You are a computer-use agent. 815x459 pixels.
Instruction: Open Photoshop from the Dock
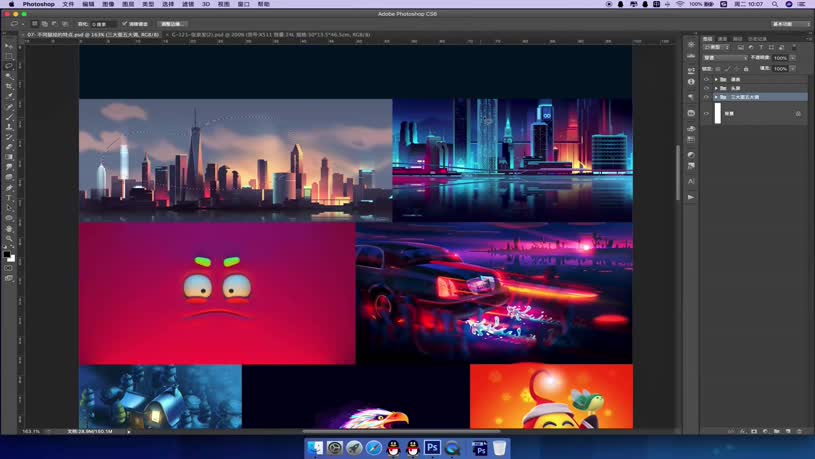[x=432, y=448]
